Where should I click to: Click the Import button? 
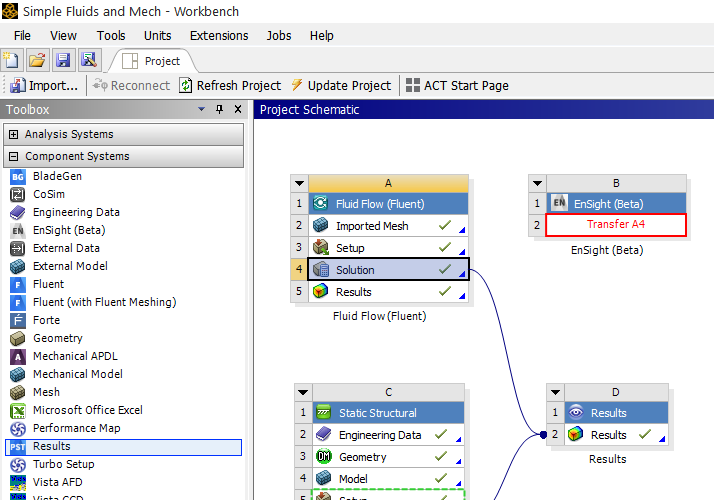tap(44, 86)
